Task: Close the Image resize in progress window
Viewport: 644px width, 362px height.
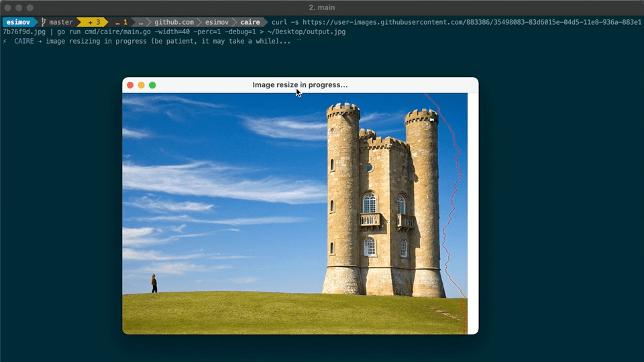Action: tap(130, 85)
